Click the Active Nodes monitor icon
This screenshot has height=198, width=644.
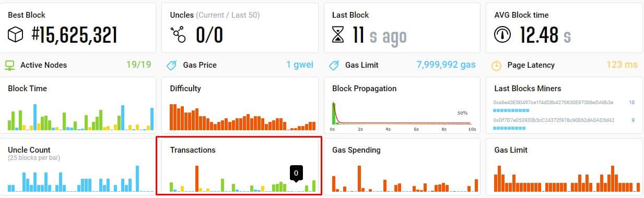[9, 65]
